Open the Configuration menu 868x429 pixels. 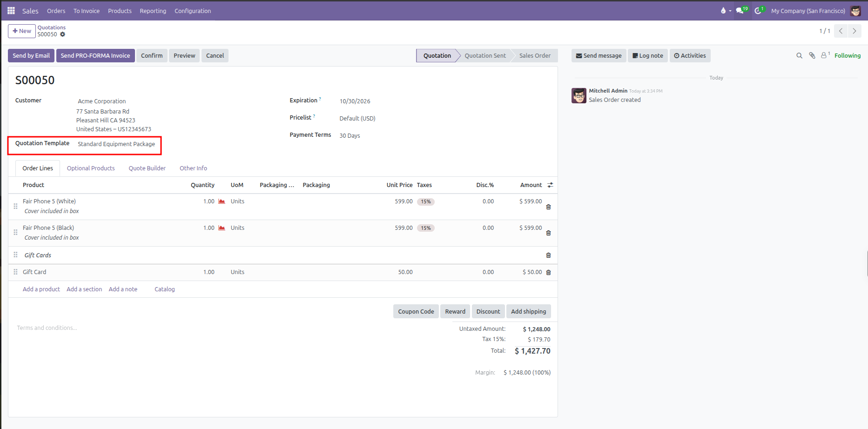point(193,11)
